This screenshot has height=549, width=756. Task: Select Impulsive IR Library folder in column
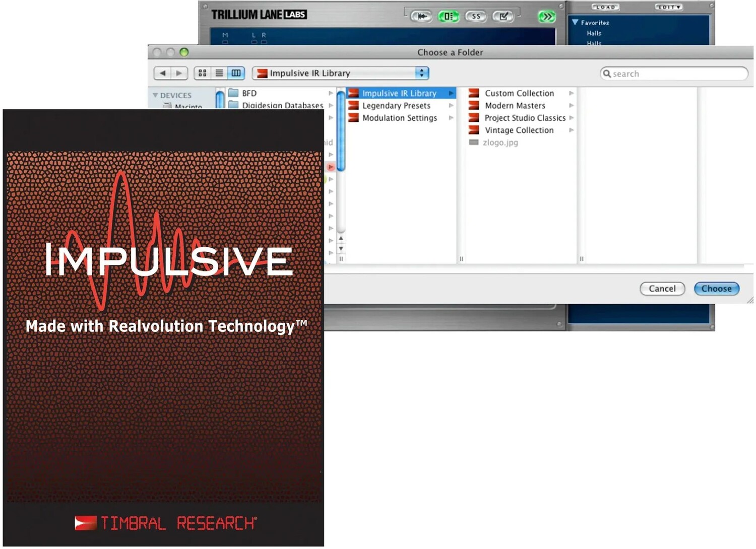coord(401,93)
